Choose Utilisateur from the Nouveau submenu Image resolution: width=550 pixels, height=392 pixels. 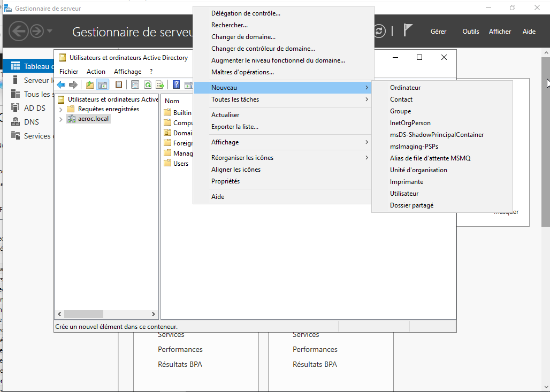coord(404,194)
